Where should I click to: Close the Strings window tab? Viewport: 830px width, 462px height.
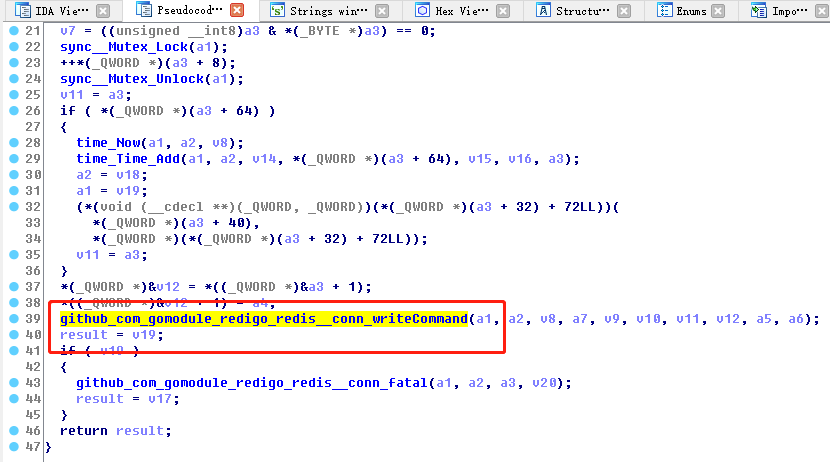point(383,11)
